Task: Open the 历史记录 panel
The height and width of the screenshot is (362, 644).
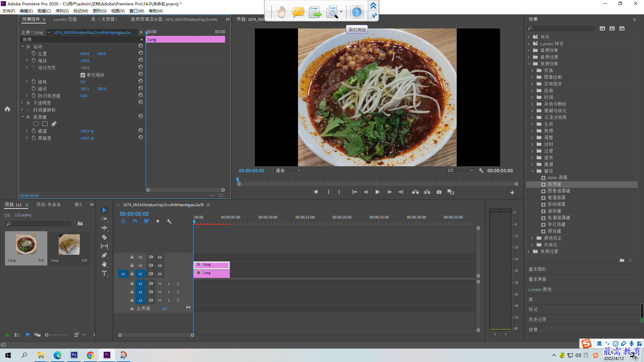Action: click(x=538, y=319)
